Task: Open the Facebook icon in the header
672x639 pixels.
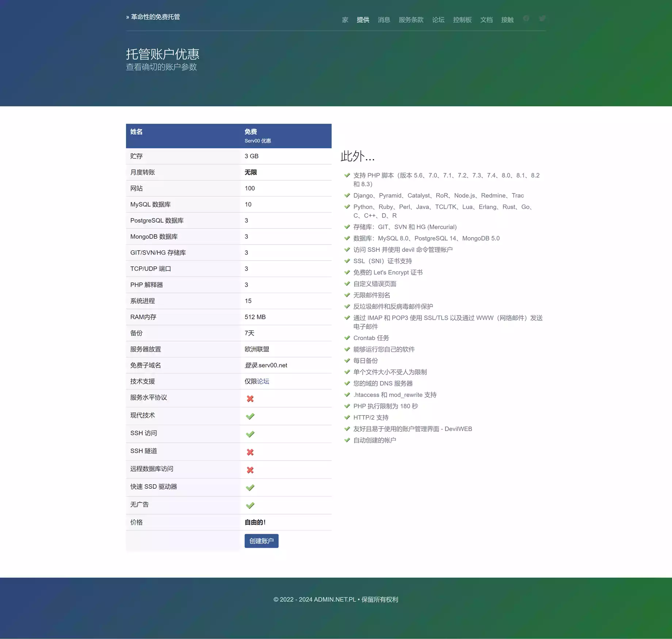Action: (x=526, y=19)
